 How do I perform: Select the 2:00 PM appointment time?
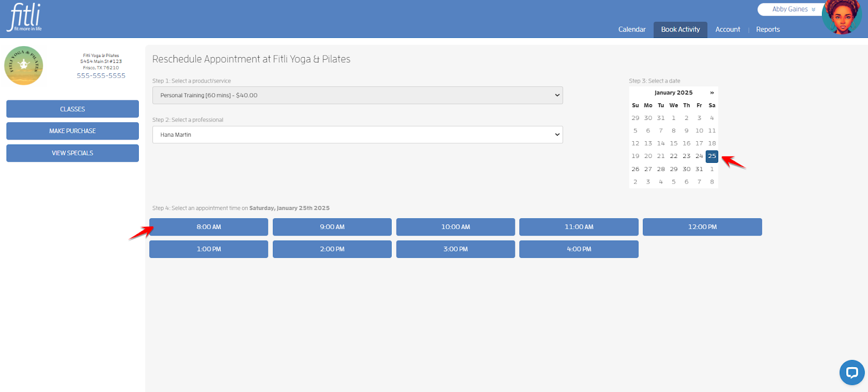click(332, 249)
